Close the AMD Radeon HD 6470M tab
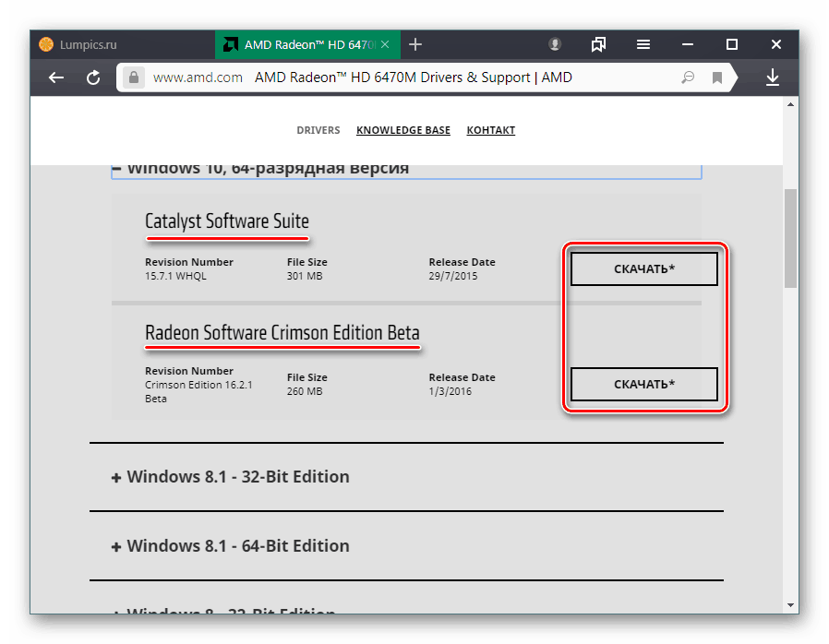The image size is (829, 644). pos(385,44)
